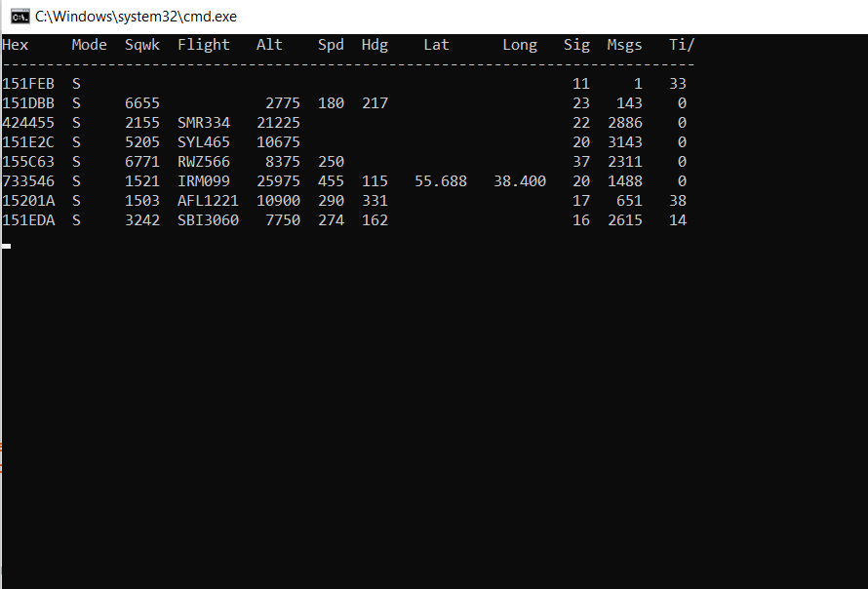Click heading value 162
Screen dimensions: 868x589
[x=375, y=220]
